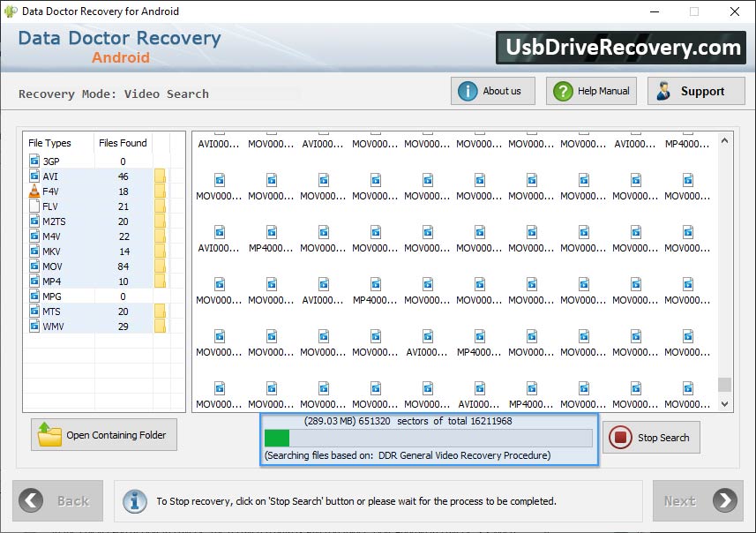Screen dimensions: 756x533
Task: Click the file list scrollbar down arrow
Action: pos(724,404)
